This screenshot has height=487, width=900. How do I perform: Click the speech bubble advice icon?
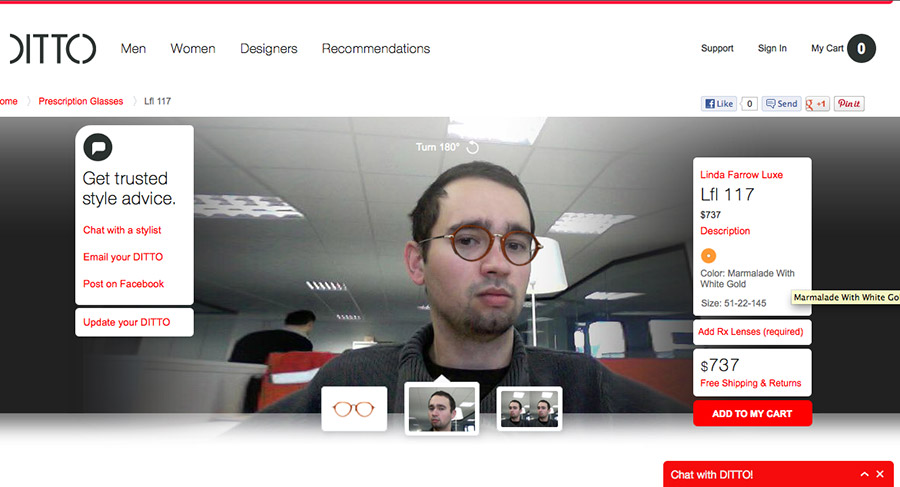(x=98, y=147)
